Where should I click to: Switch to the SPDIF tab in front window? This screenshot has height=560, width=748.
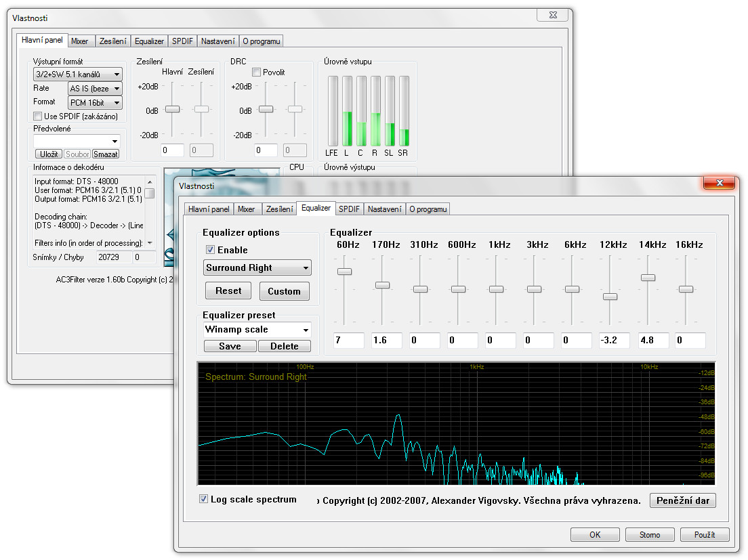[349, 209]
